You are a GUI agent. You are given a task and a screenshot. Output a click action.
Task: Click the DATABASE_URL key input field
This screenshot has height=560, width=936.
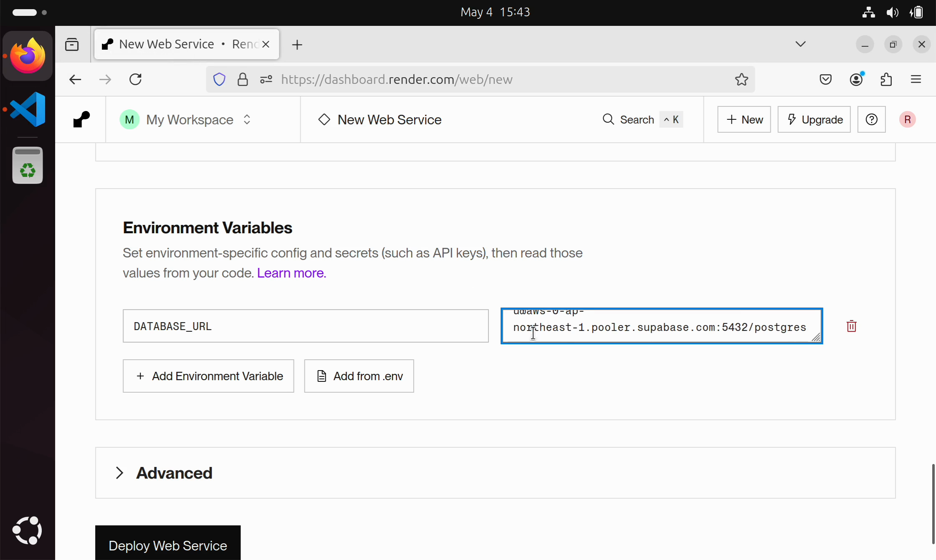click(306, 326)
